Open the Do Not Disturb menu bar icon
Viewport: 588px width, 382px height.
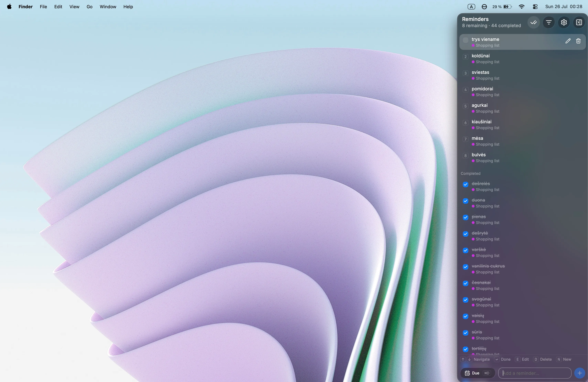[484, 7]
